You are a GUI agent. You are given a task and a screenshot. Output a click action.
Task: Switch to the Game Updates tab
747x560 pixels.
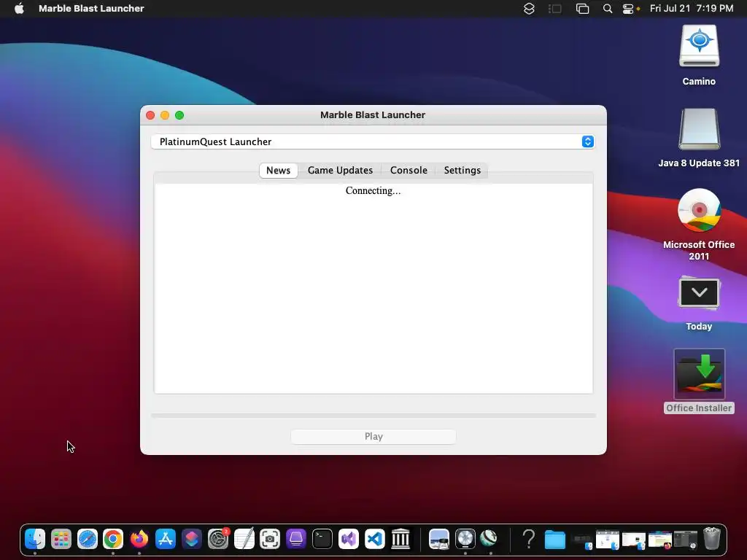tap(340, 170)
